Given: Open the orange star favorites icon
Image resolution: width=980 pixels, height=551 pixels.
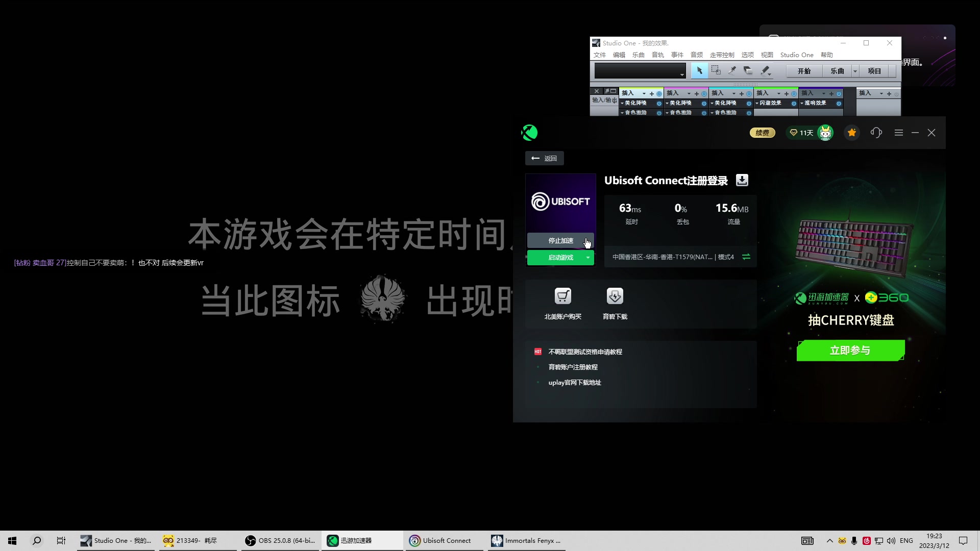Looking at the screenshot, I should coord(852,133).
